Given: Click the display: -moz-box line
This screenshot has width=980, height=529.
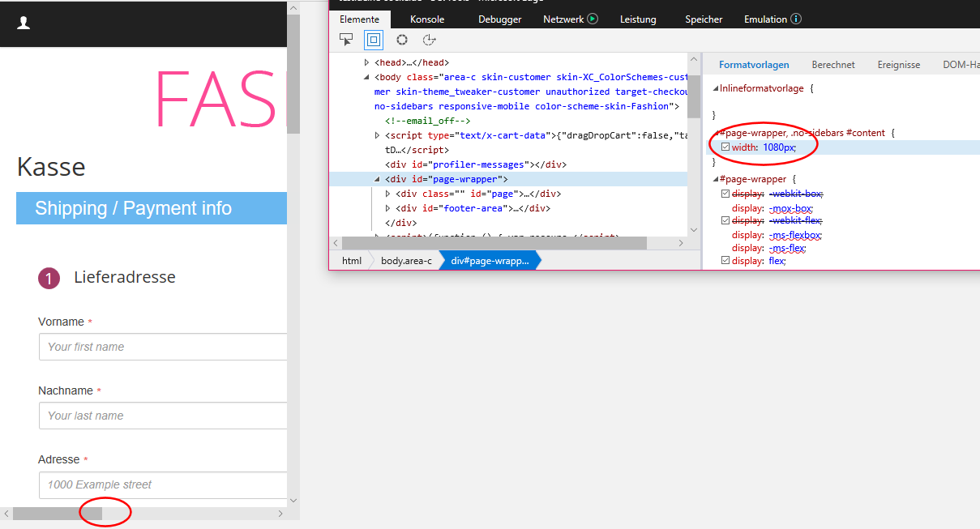Looking at the screenshot, I should click(x=772, y=208).
